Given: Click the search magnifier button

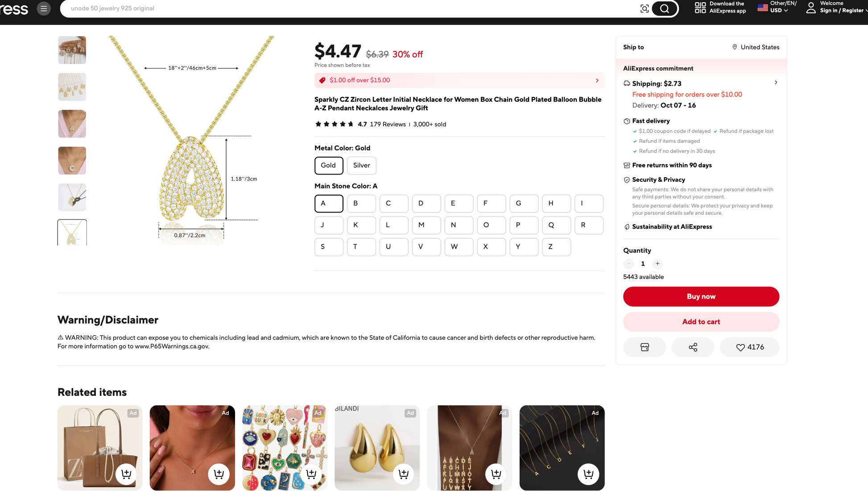Looking at the screenshot, I should click(x=664, y=8).
